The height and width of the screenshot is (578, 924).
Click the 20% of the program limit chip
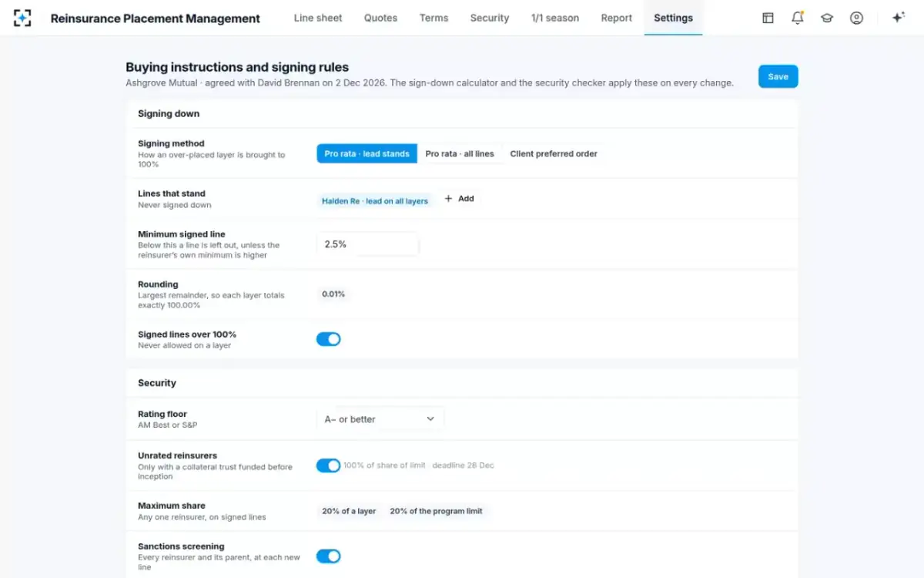[x=436, y=511]
